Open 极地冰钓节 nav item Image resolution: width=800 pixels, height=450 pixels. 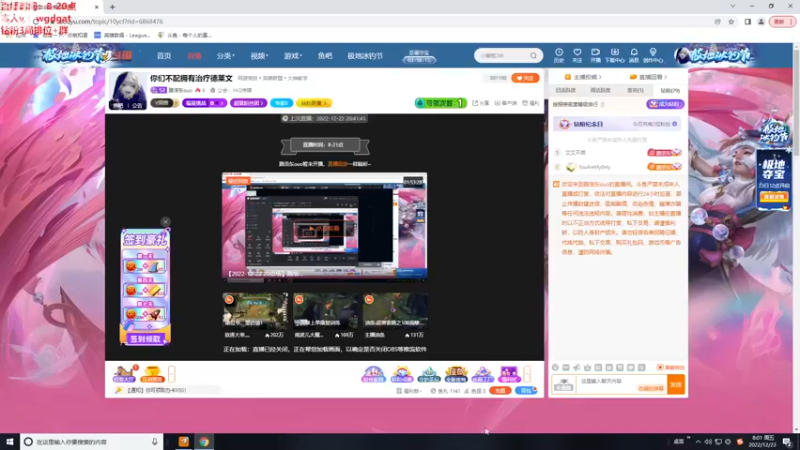click(x=365, y=56)
